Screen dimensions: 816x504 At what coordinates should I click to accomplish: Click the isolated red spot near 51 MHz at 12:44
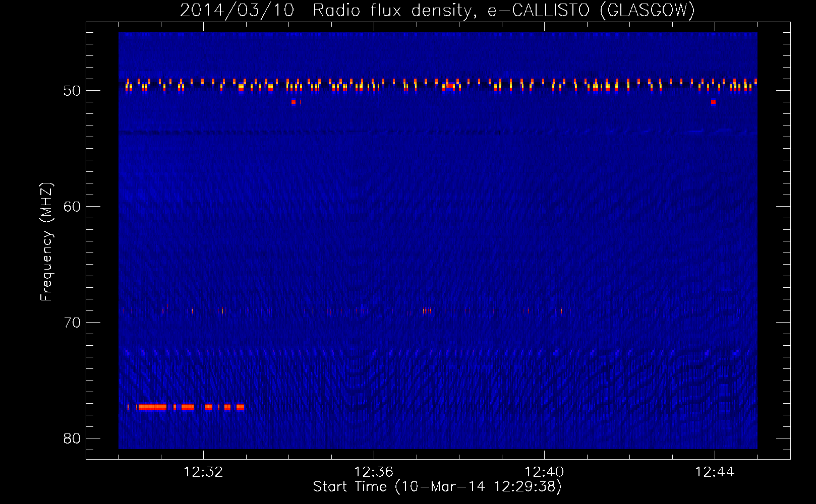713,102
